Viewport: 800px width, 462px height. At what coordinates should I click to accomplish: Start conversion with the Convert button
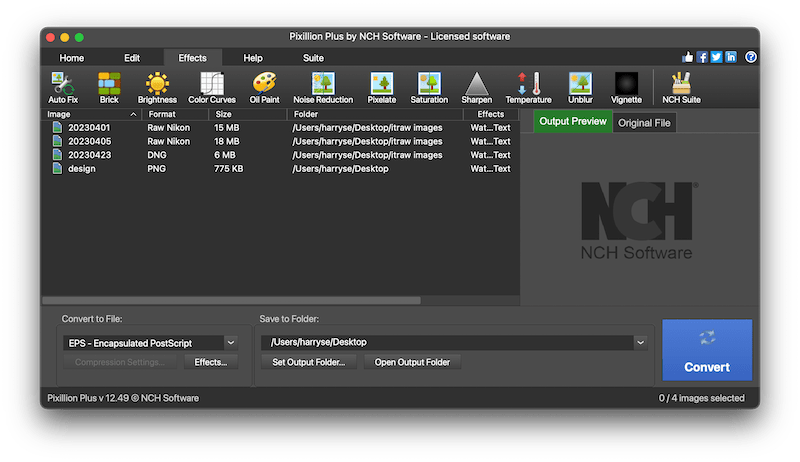click(707, 350)
